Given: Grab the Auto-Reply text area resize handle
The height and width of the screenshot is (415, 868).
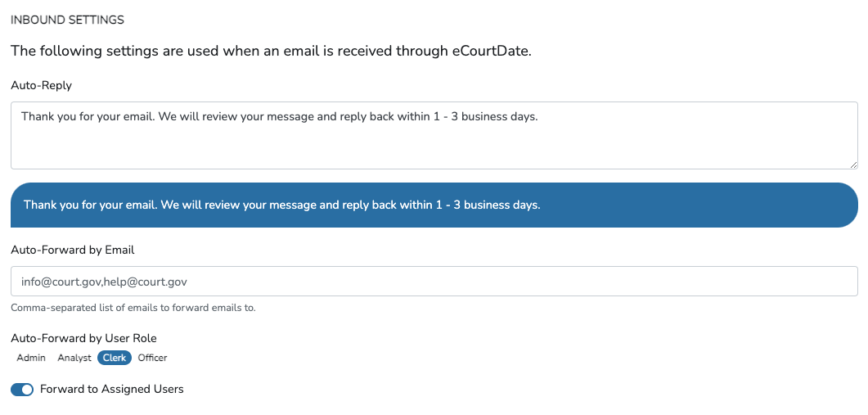Looking at the screenshot, I should [x=853, y=165].
